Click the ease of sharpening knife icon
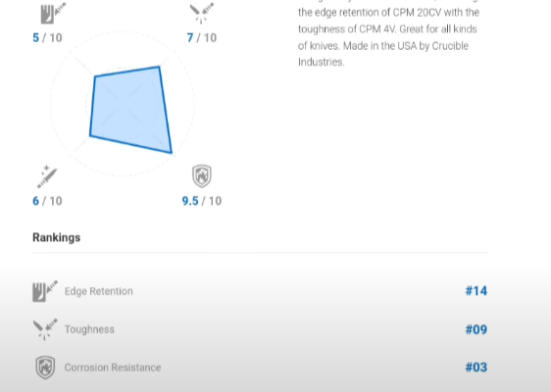Screen dimensions: 551x392 coord(47,176)
